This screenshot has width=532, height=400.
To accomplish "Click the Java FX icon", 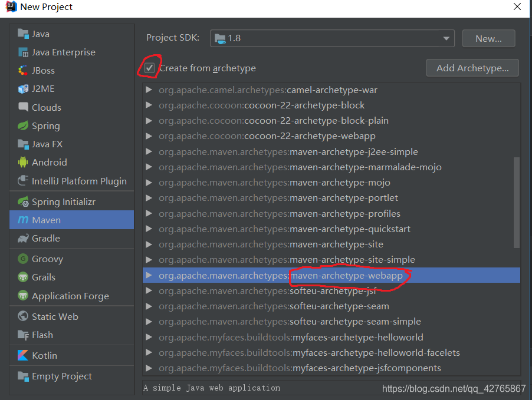I will coord(23,144).
